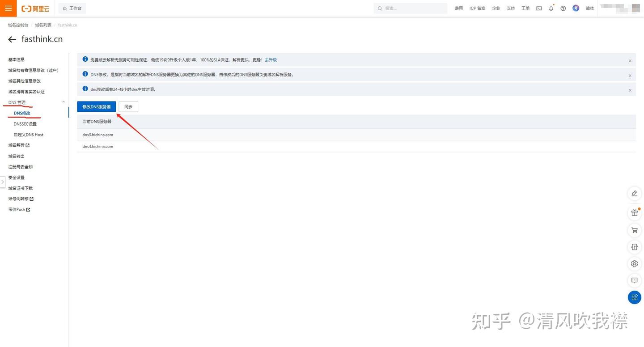Viewport: 644px width, 347px height.
Task: Open the hamburger menu at top left
Action: coord(8,8)
